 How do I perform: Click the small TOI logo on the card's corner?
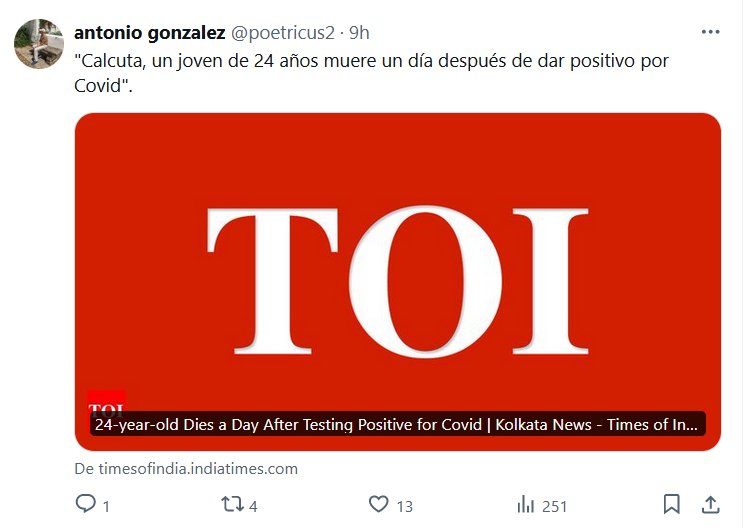(x=106, y=403)
